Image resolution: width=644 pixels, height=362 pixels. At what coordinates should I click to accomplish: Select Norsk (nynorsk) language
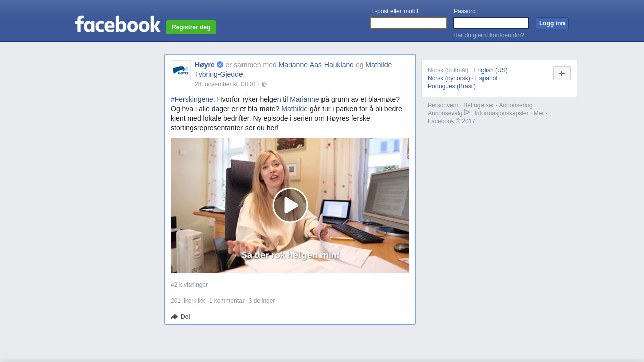449,78
